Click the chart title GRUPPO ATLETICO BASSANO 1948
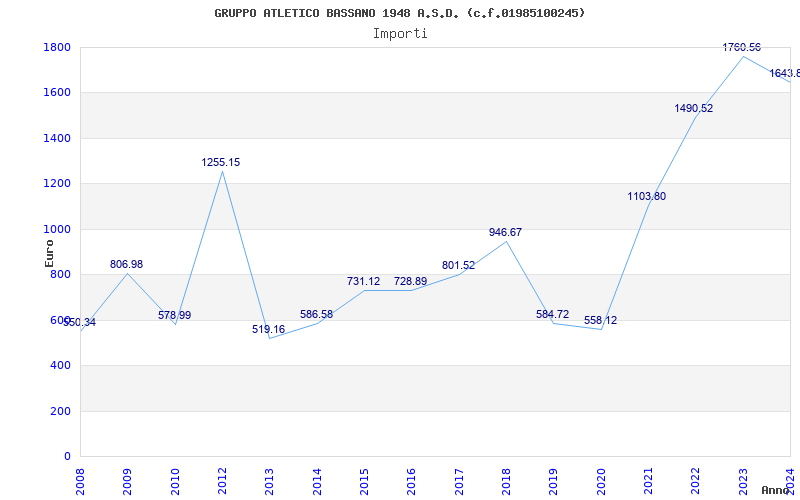Screen dimensions: 800x500 [399, 13]
